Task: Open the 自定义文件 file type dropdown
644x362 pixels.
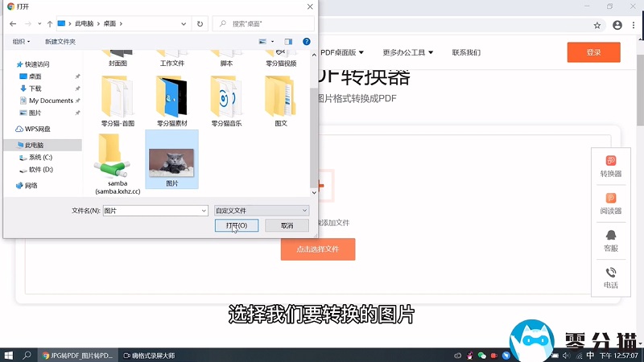Action: (261, 210)
